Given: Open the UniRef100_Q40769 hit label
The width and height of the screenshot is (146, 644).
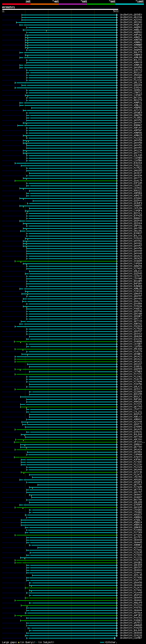Looking at the screenshot, I should click(x=131, y=47).
